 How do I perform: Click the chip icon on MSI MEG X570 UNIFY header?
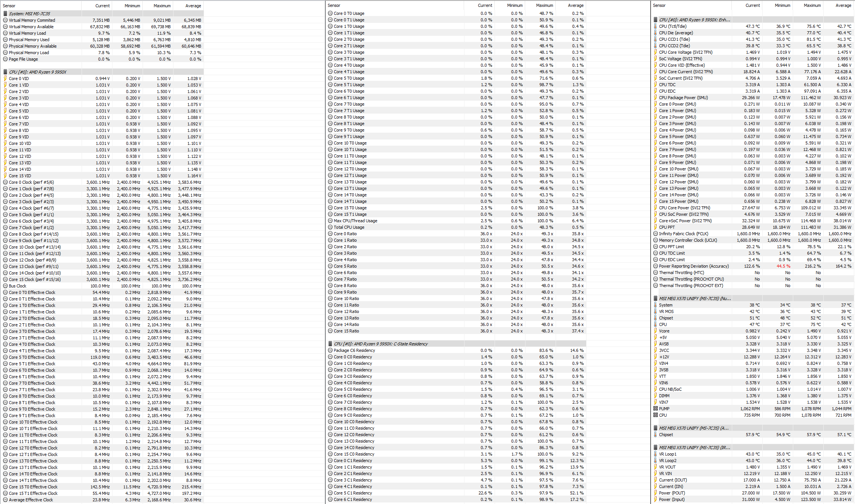click(x=655, y=298)
